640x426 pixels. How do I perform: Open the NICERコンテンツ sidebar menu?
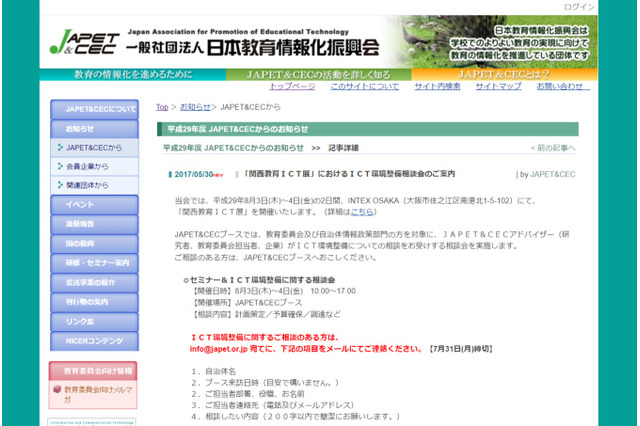(94, 341)
